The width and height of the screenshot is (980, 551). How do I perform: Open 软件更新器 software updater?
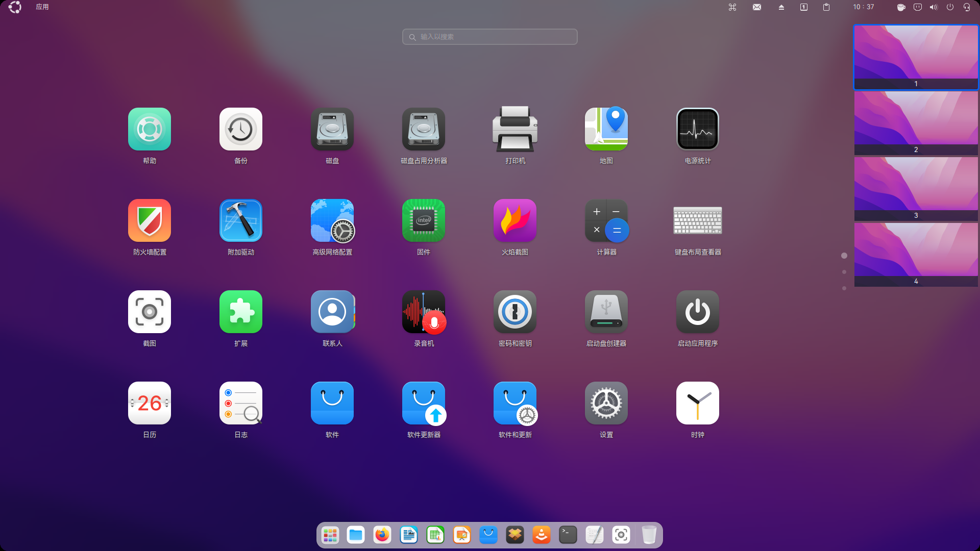point(424,403)
